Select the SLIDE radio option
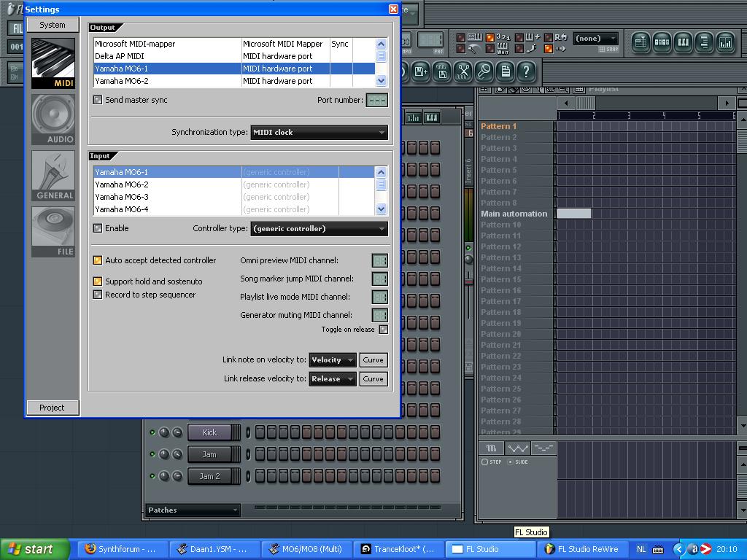The image size is (747, 560). 510,462
